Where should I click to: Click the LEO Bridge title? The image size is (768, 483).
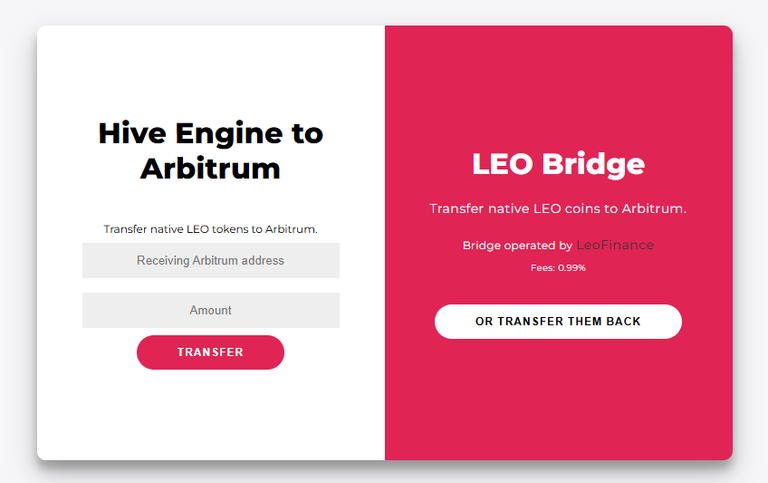click(x=558, y=164)
